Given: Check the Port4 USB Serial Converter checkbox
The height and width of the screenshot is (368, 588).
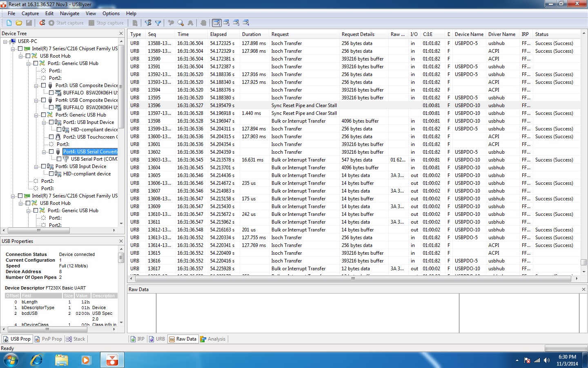Looking at the screenshot, I should (x=51, y=152).
